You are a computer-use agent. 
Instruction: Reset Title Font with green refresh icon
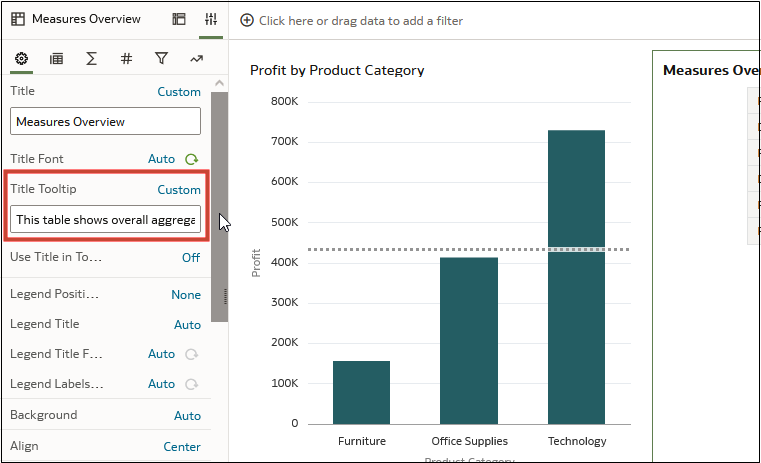pyautogui.click(x=191, y=159)
